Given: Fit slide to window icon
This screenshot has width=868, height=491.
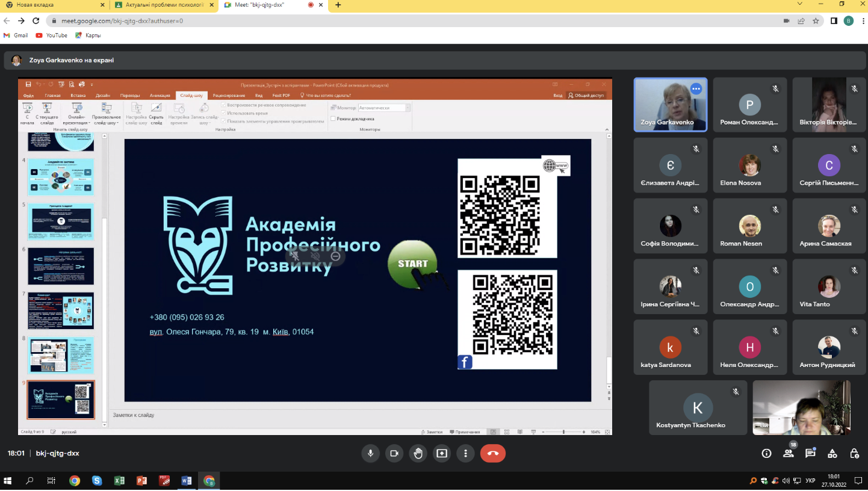Looking at the screenshot, I should point(607,432).
